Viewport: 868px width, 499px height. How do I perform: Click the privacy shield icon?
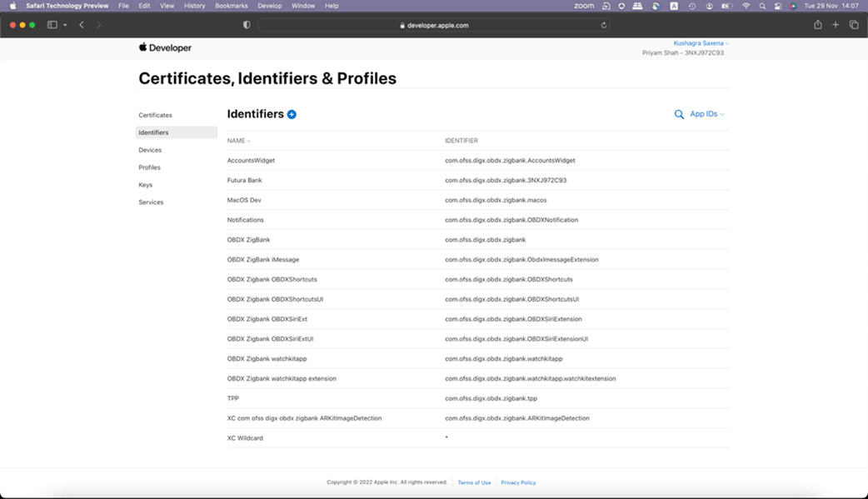(x=247, y=25)
